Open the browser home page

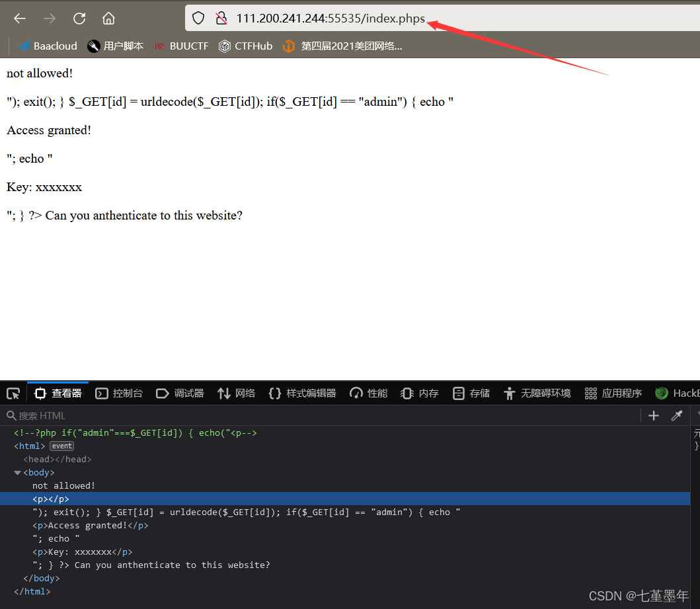(x=108, y=19)
